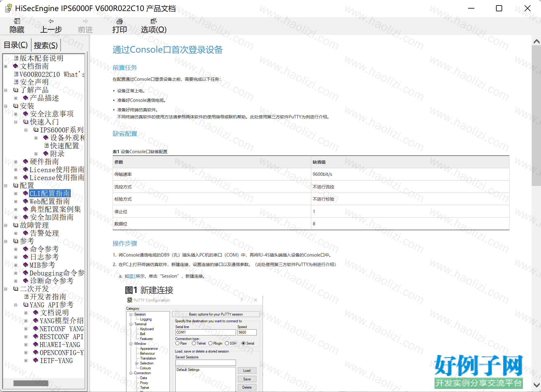Open the V600R022C10 What's new topic
Screen dimensions: 541x392
pos(52,74)
